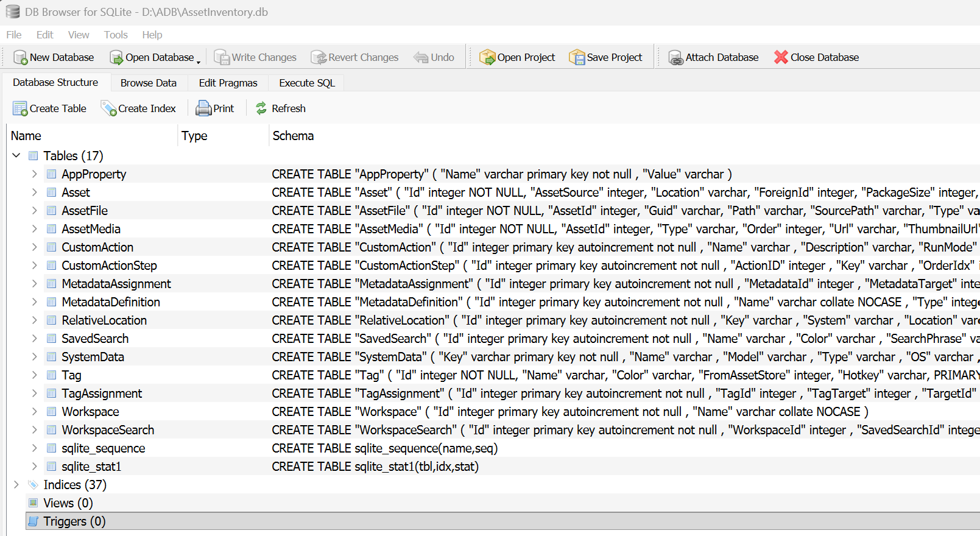Select the SystemData table name
The image size is (980, 536).
93,357
